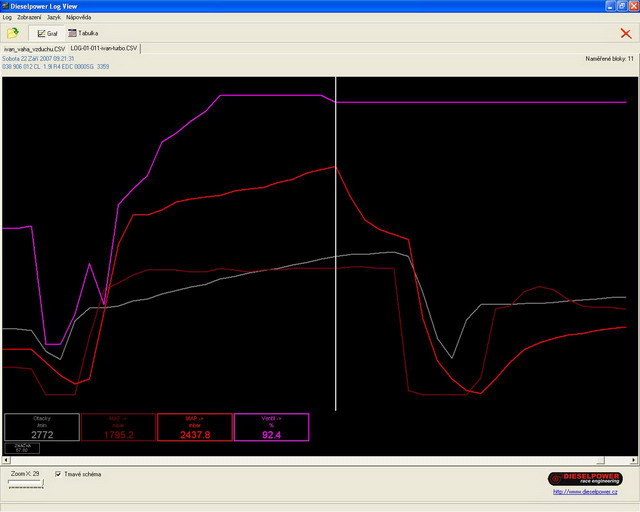The height and width of the screenshot is (512, 640).
Task: Open a log file with the folder icon
Action: click(x=13, y=33)
